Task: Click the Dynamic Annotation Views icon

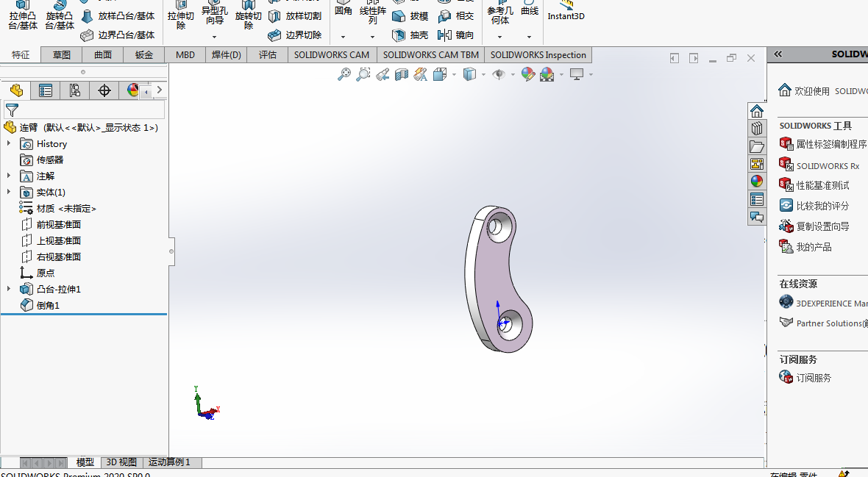Action: (x=421, y=74)
